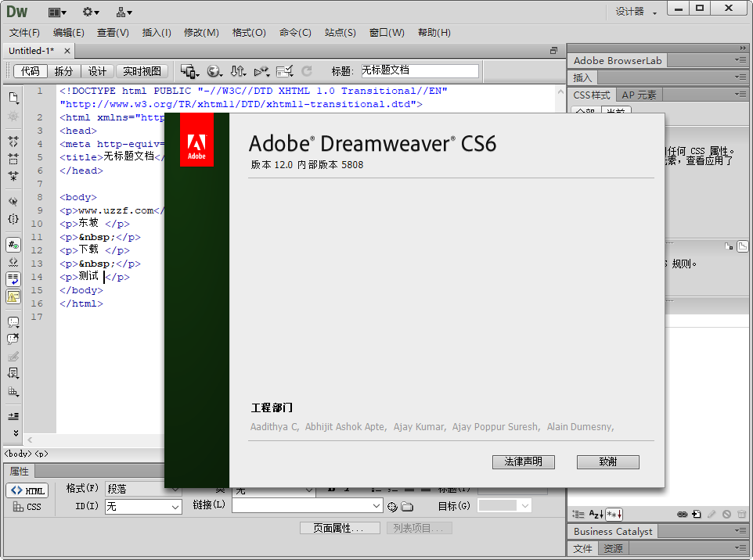Open the 插入(I) menu

pyautogui.click(x=157, y=33)
